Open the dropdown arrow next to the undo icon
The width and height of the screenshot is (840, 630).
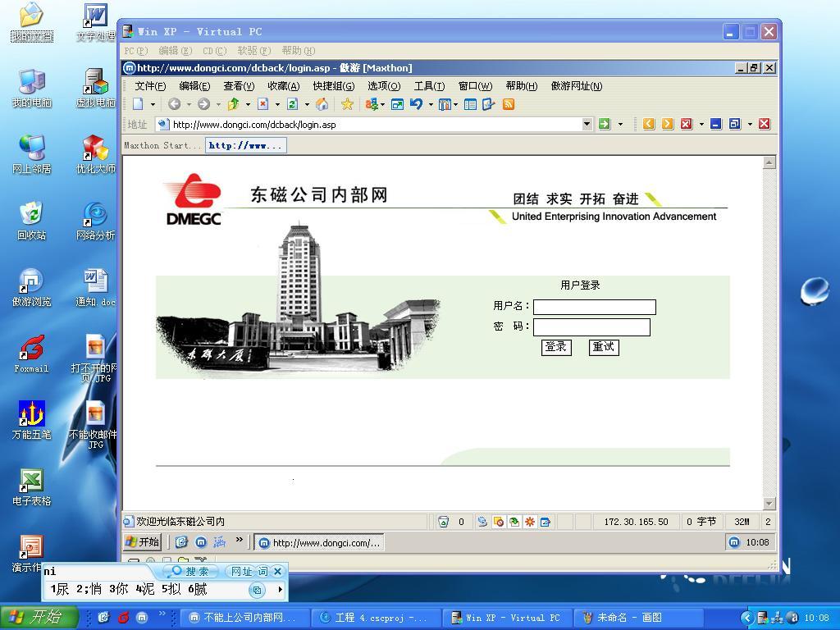(x=431, y=104)
